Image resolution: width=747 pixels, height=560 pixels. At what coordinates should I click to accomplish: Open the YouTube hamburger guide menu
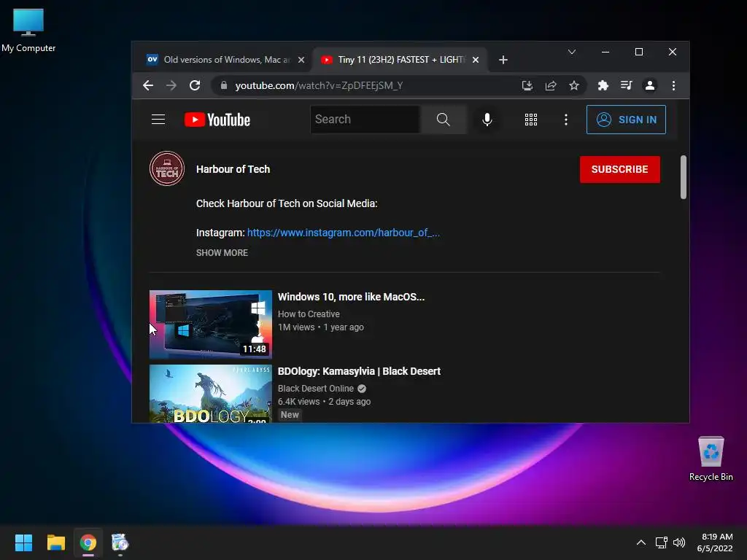(158, 120)
